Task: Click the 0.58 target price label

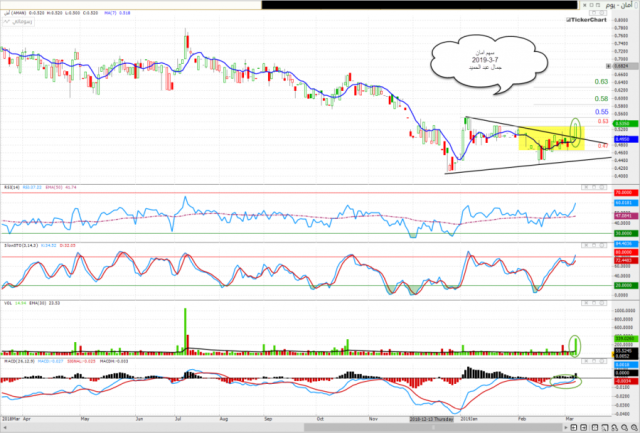Action: (601, 99)
